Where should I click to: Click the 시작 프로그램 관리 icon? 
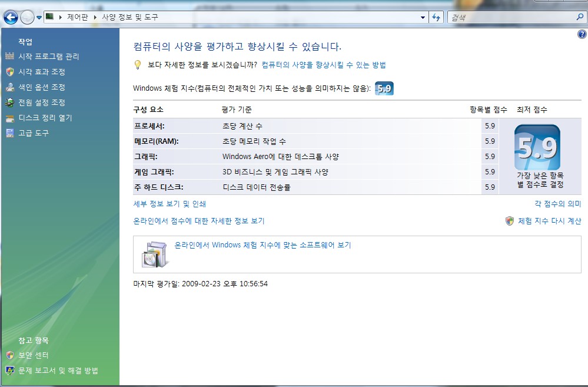point(10,57)
